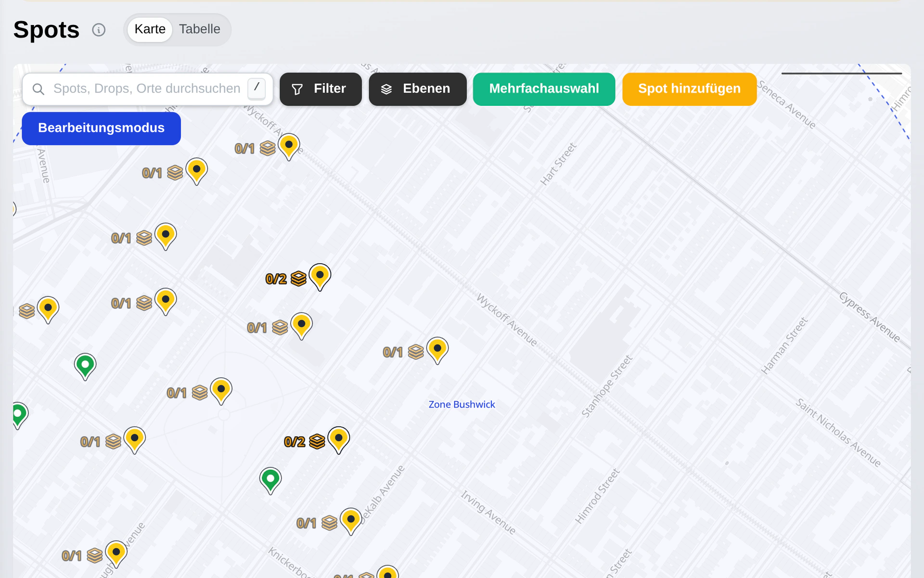Click the magnifier icon in the search field

coord(38,89)
